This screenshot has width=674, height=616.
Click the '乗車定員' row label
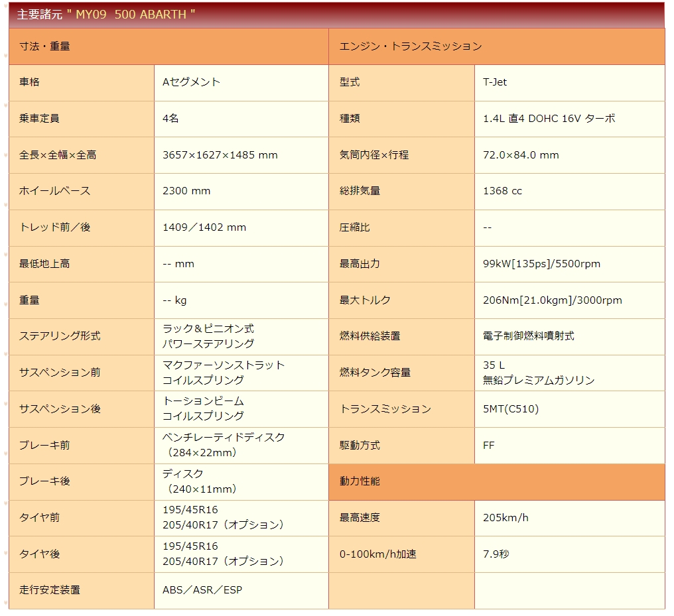pos(39,119)
